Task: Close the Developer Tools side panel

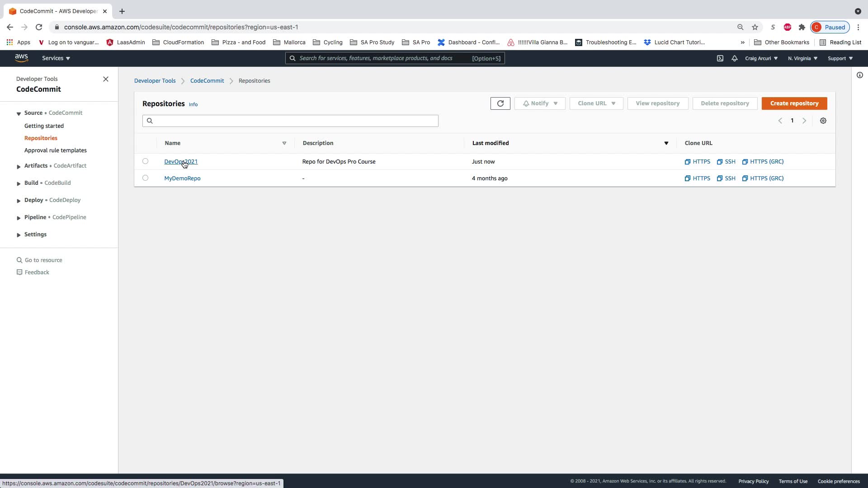Action: (x=106, y=79)
